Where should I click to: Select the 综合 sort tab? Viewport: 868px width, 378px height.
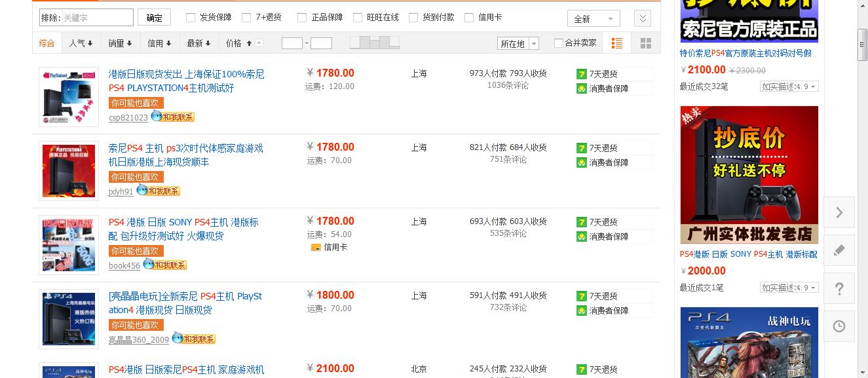point(47,43)
